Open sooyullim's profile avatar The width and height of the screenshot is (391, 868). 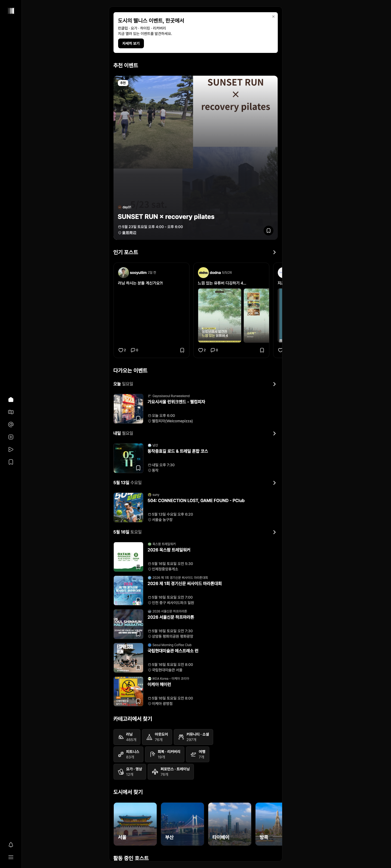point(124,273)
